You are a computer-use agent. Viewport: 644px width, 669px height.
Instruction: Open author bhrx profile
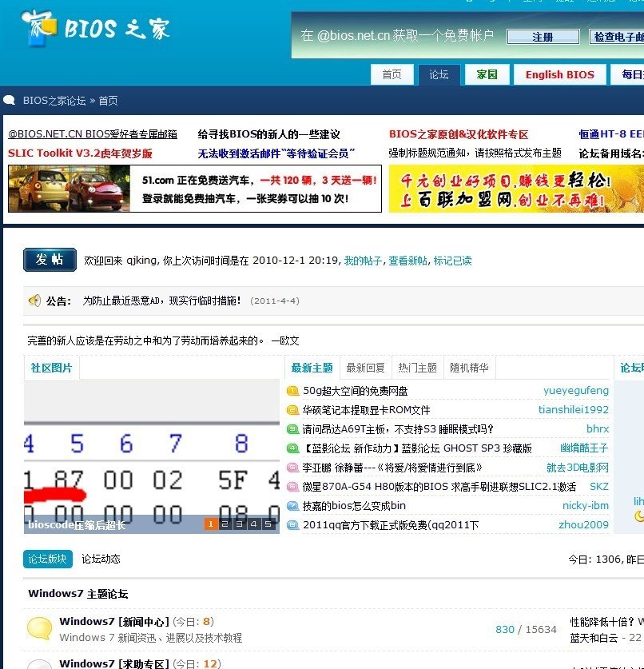click(598, 429)
